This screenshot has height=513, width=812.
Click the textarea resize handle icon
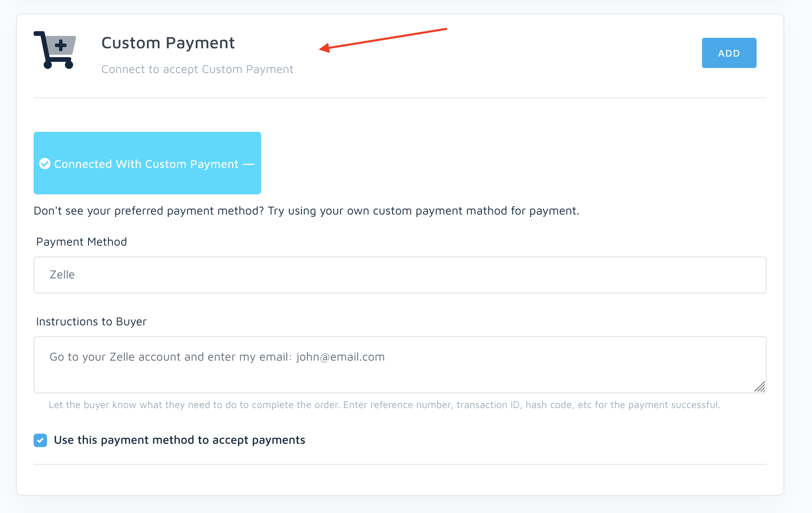[x=760, y=386]
